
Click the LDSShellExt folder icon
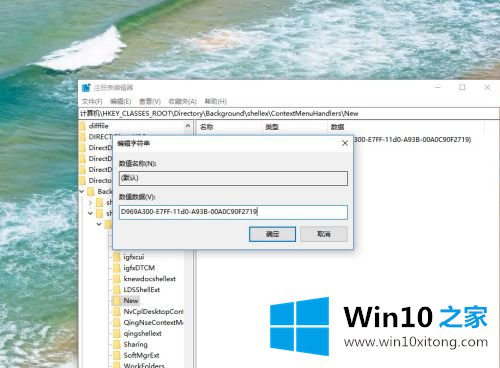click(117, 290)
